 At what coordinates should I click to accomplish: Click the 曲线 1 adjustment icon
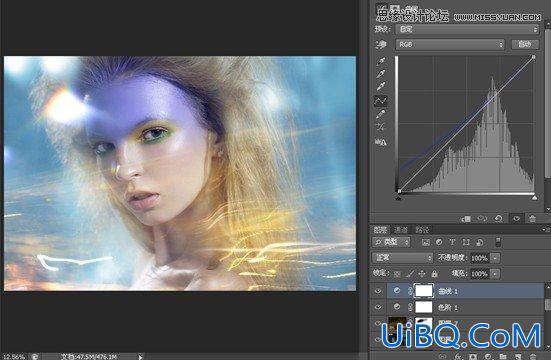click(x=397, y=291)
